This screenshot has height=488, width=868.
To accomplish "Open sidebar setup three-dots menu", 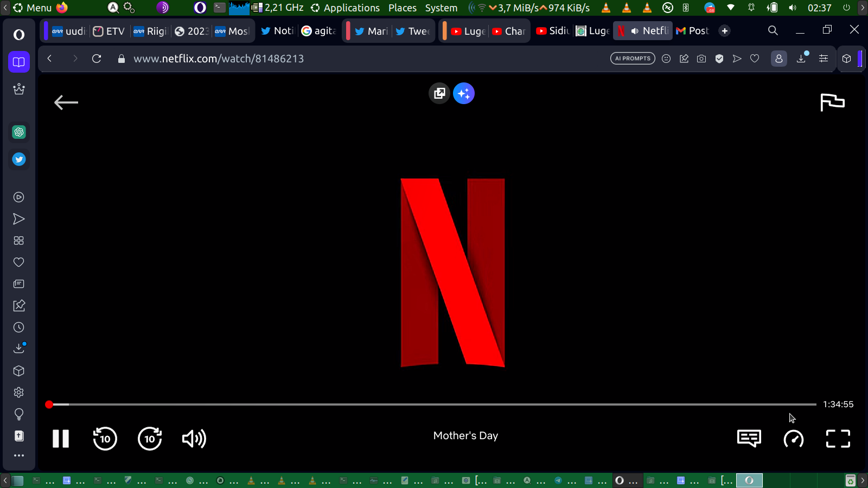I will [x=19, y=455].
